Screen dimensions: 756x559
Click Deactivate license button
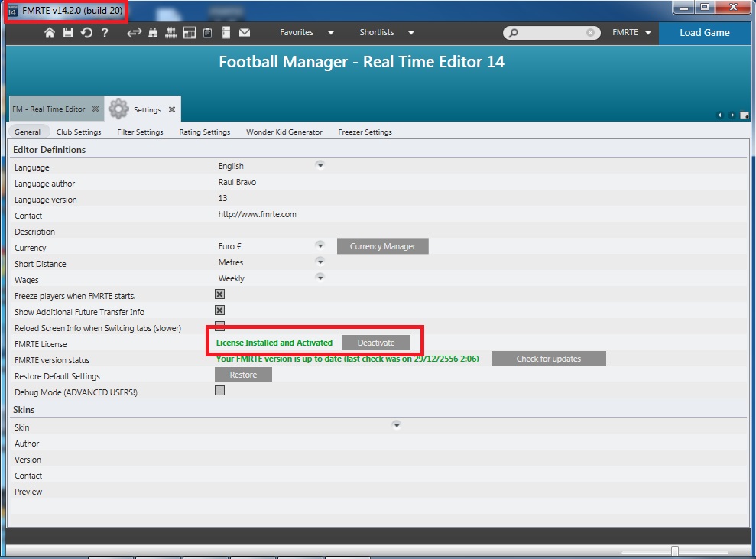(x=376, y=343)
